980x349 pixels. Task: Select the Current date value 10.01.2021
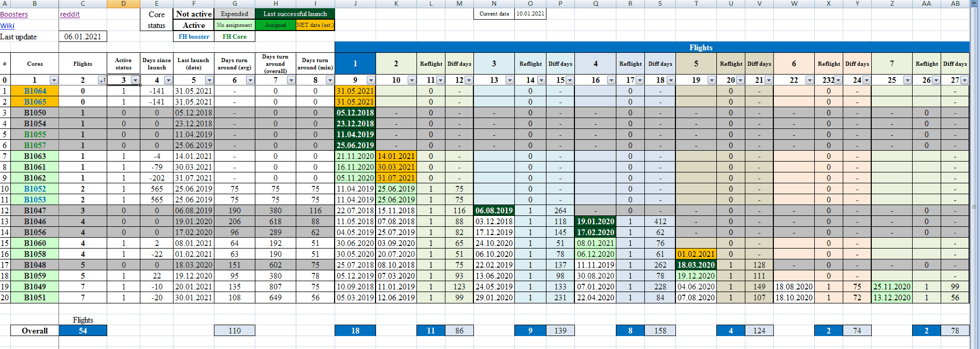tap(530, 14)
